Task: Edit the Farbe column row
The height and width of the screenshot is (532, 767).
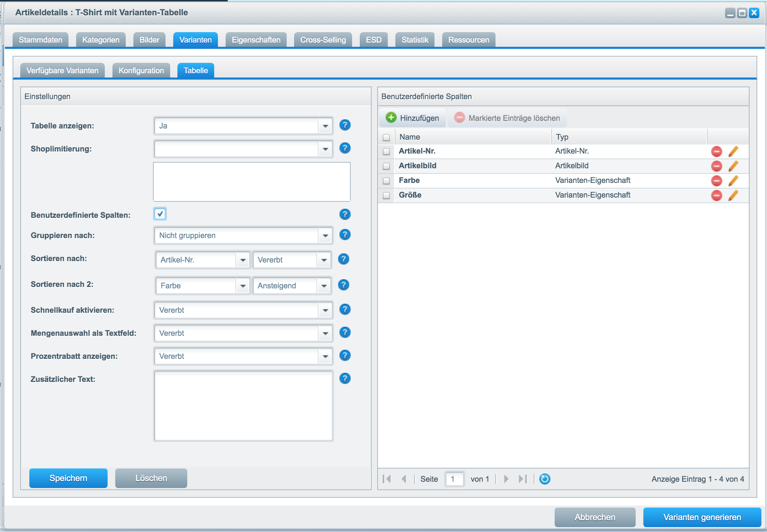Action: tap(733, 181)
